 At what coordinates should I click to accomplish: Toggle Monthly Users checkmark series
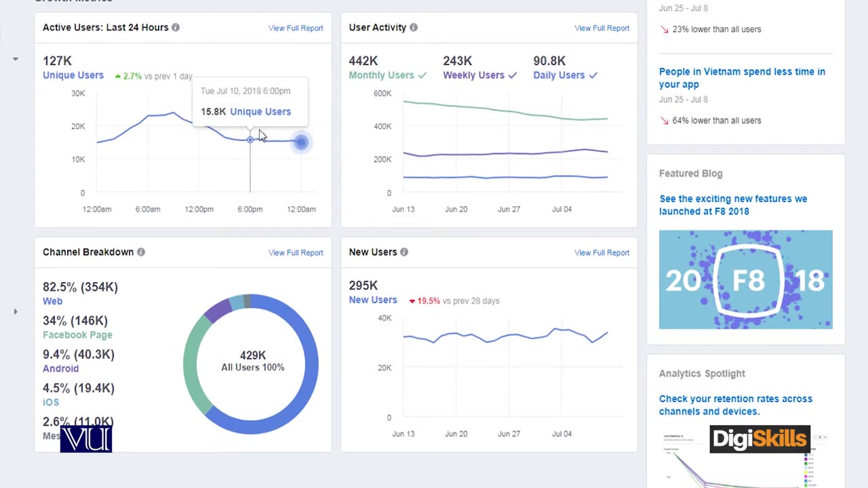(422, 75)
